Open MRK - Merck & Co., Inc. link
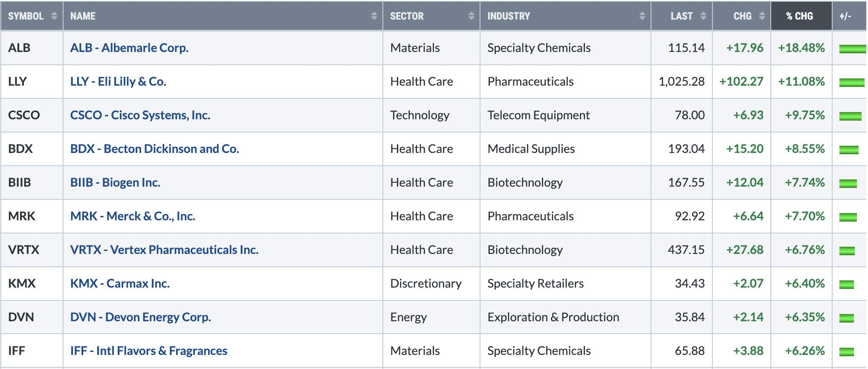Viewport: 868px width, 369px height. 133,216
